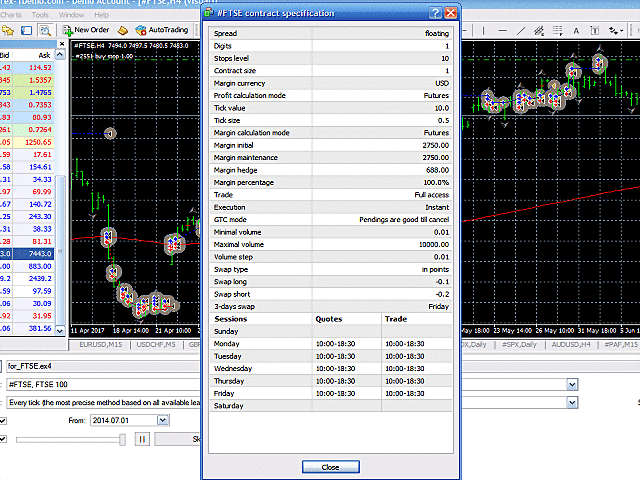640x480 pixels.
Task: Click the New Order toolbar button
Action: click(90, 30)
